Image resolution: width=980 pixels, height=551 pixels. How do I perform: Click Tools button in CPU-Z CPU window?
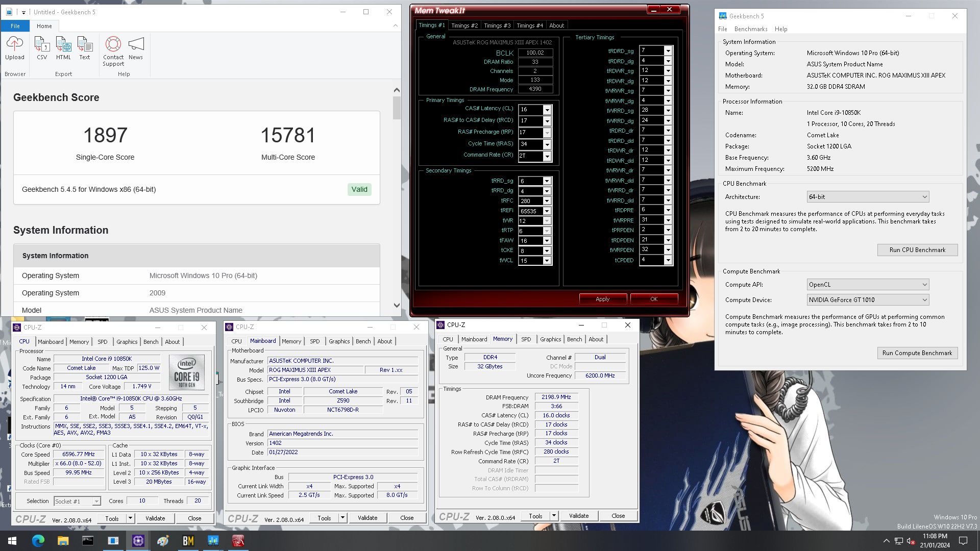112,518
